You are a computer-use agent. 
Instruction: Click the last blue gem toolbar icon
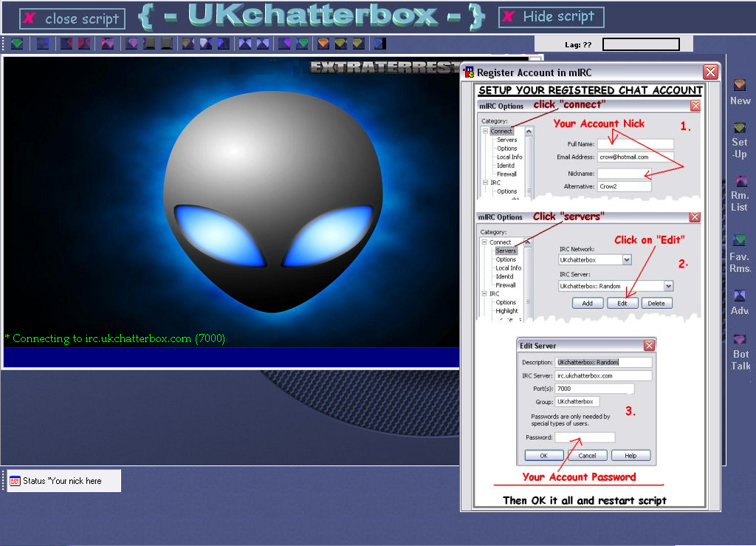(380, 44)
